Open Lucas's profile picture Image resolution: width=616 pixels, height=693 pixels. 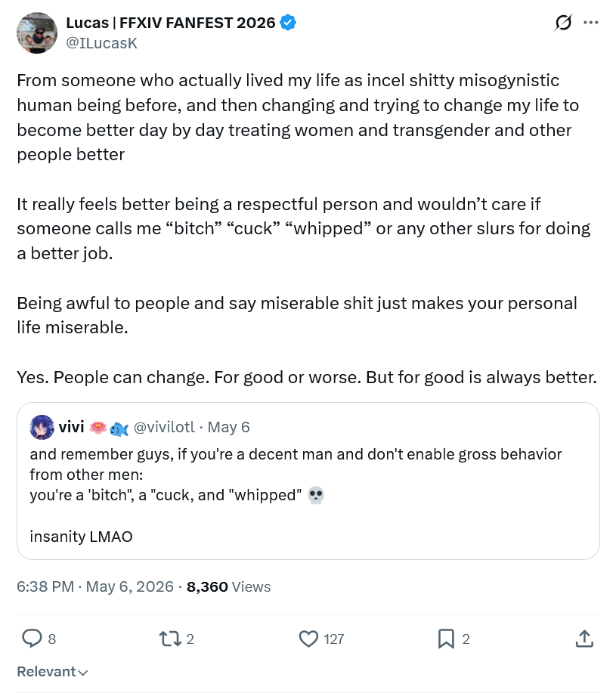point(37,33)
